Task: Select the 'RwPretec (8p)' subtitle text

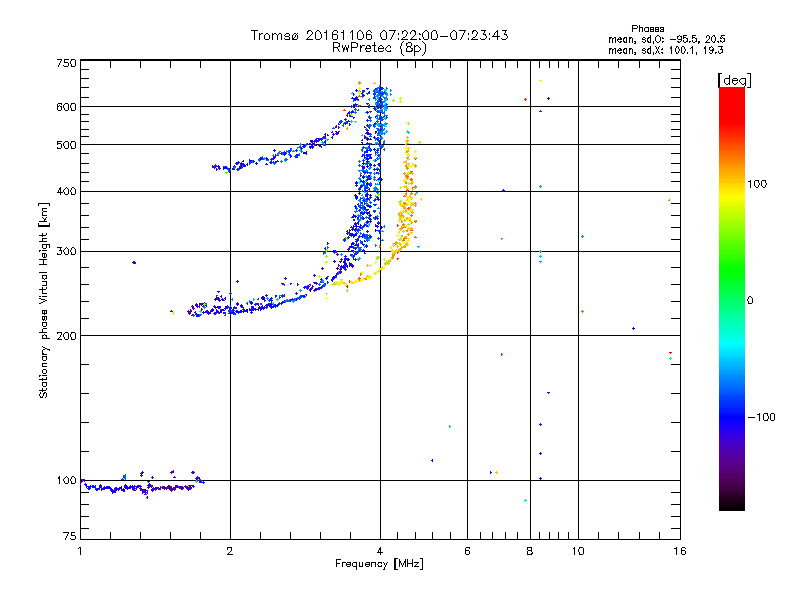Action: (x=379, y=48)
